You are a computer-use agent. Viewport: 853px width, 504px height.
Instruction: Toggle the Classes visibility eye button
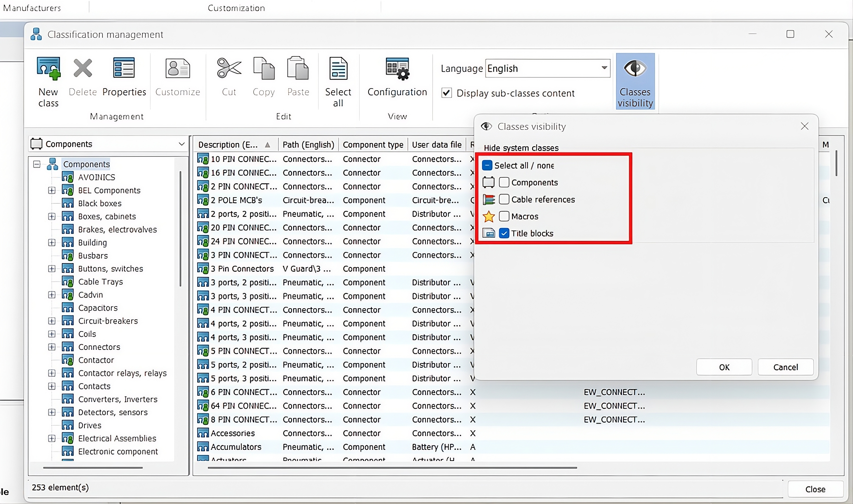pyautogui.click(x=635, y=81)
